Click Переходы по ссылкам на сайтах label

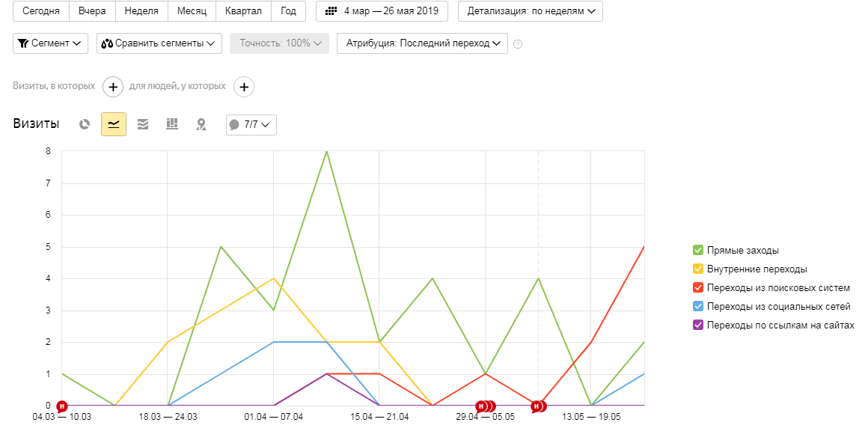pos(780,325)
